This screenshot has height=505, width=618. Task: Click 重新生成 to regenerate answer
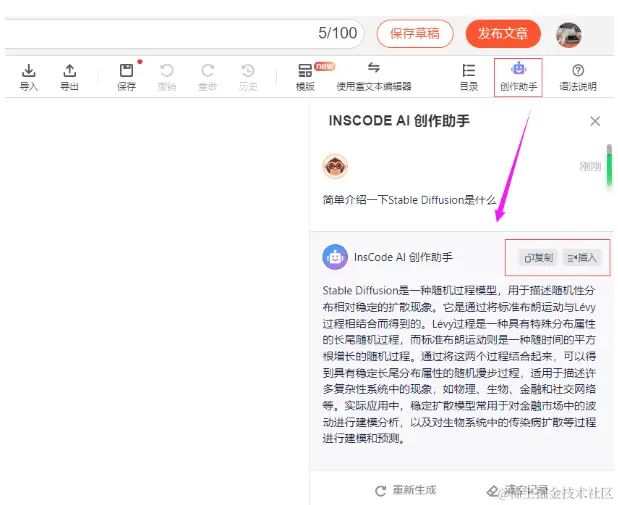(406, 490)
